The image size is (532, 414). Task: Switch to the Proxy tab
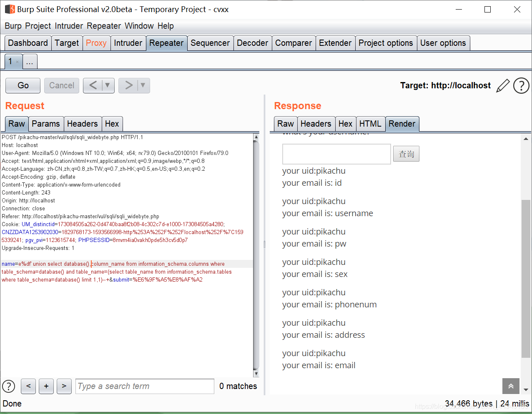pos(96,43)
